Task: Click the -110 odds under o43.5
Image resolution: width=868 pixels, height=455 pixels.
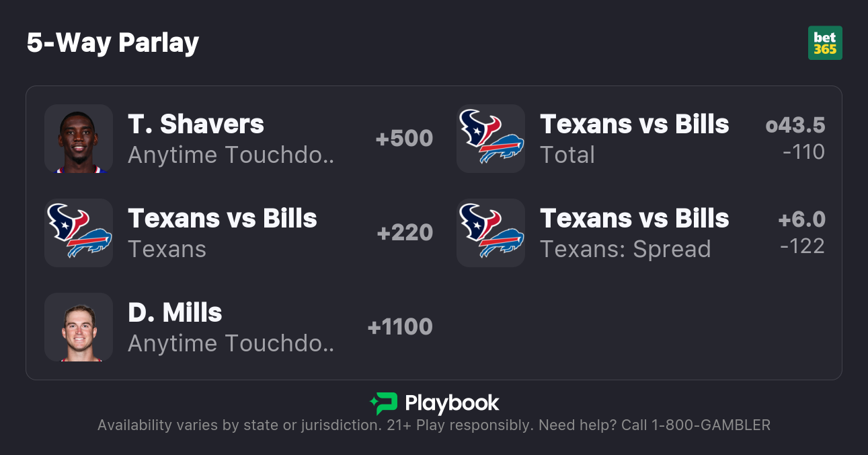Action: [803, 152]
